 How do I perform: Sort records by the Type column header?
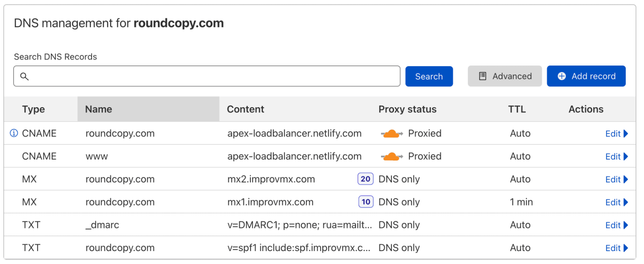(34, 109)
